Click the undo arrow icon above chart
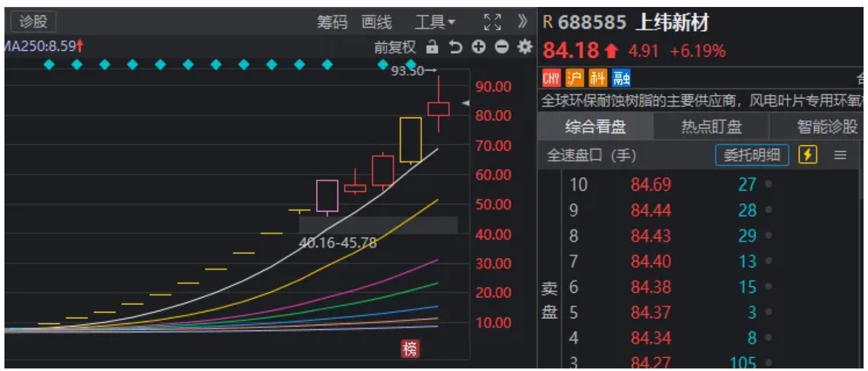Viewport: 868px width, 371px height. click(455, 47)
